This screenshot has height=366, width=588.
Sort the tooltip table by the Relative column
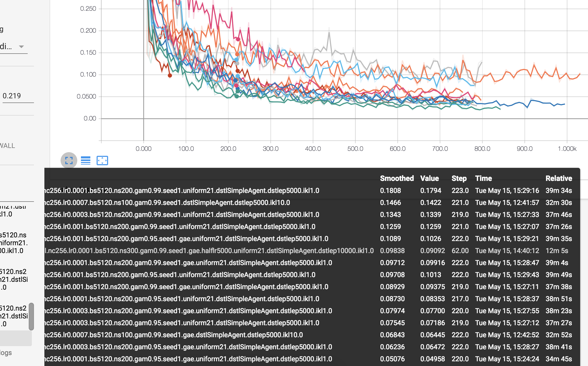(x=559, y=178)
